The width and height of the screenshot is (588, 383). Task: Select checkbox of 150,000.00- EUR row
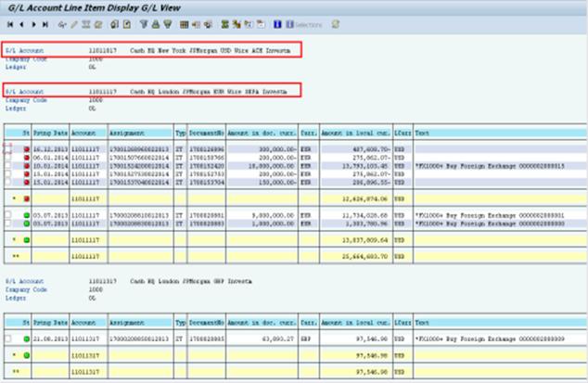(7, 183)
